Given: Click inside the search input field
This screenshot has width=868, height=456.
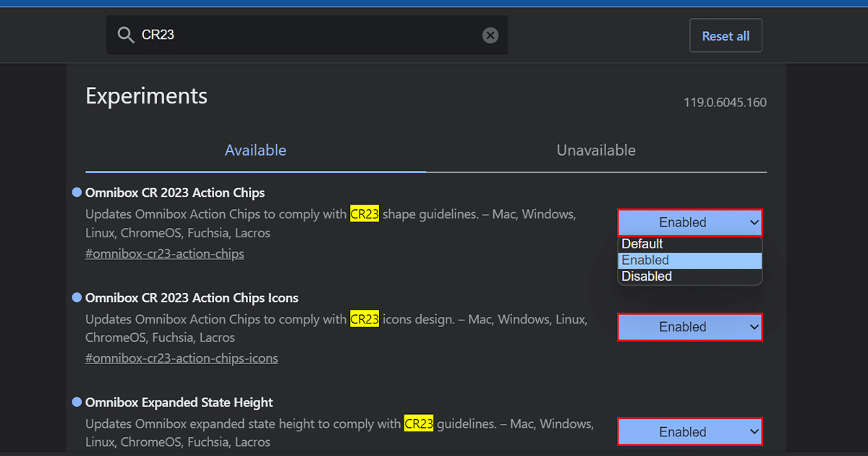Looking at the screenshot, I should 304,35.
